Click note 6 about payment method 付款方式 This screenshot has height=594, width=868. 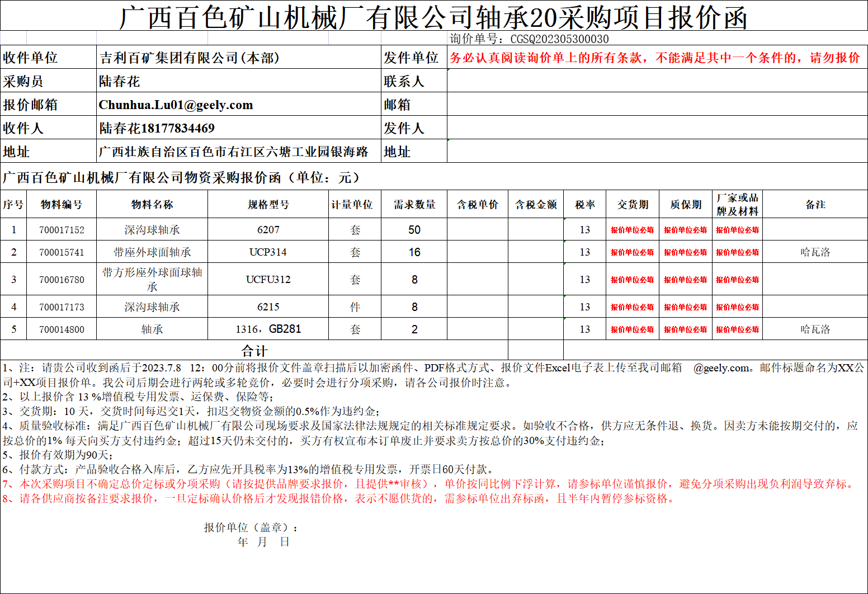pos(249,469)
